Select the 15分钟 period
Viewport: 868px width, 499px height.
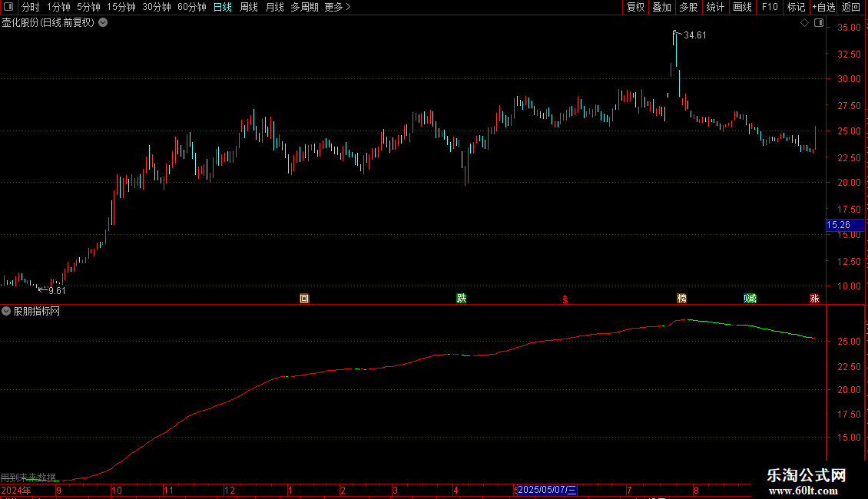(x=121, y=7)
